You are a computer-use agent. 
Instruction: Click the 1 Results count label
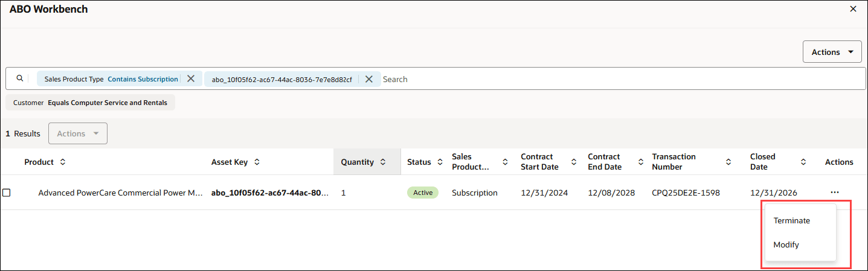(23, 133)
